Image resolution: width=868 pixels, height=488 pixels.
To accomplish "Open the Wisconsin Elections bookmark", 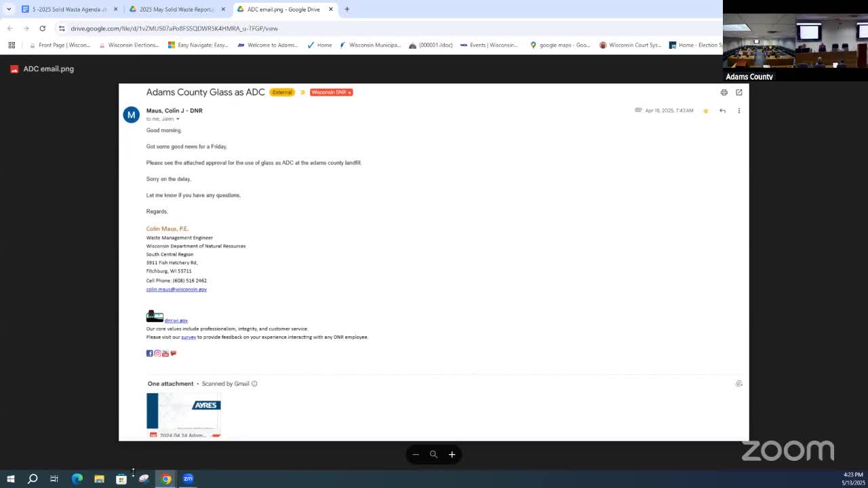I will [129, 45].
